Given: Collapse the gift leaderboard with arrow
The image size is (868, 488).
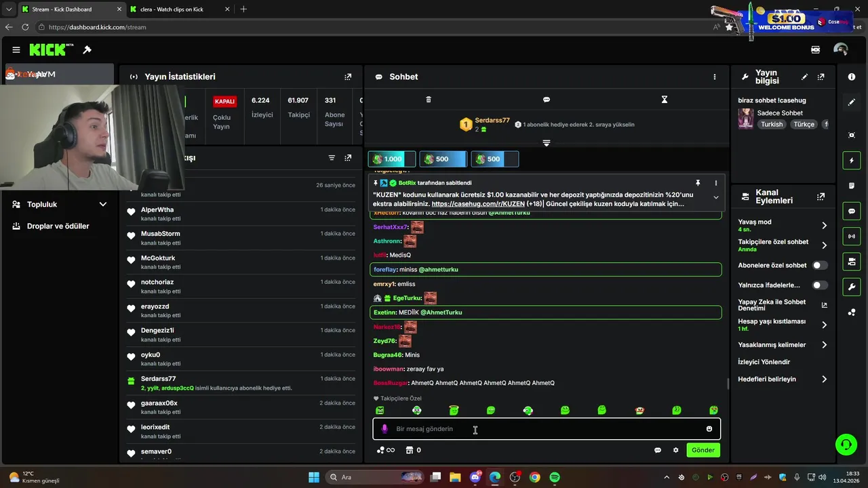Looking at the screenshot, I should pyautogui.click(x=547, y=143).
